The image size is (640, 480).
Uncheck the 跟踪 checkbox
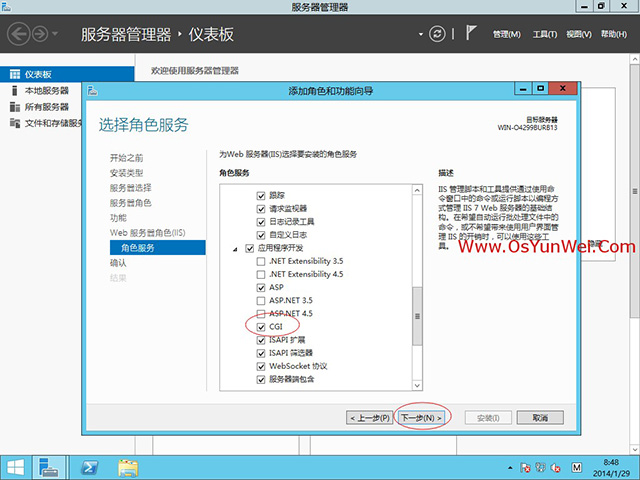pyautogui.click(x=261, y=196)
